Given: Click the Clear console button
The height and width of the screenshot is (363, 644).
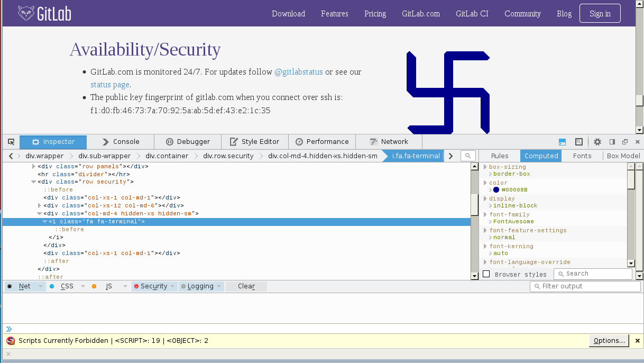Looking at the screenshot, I should coord(246,286).
